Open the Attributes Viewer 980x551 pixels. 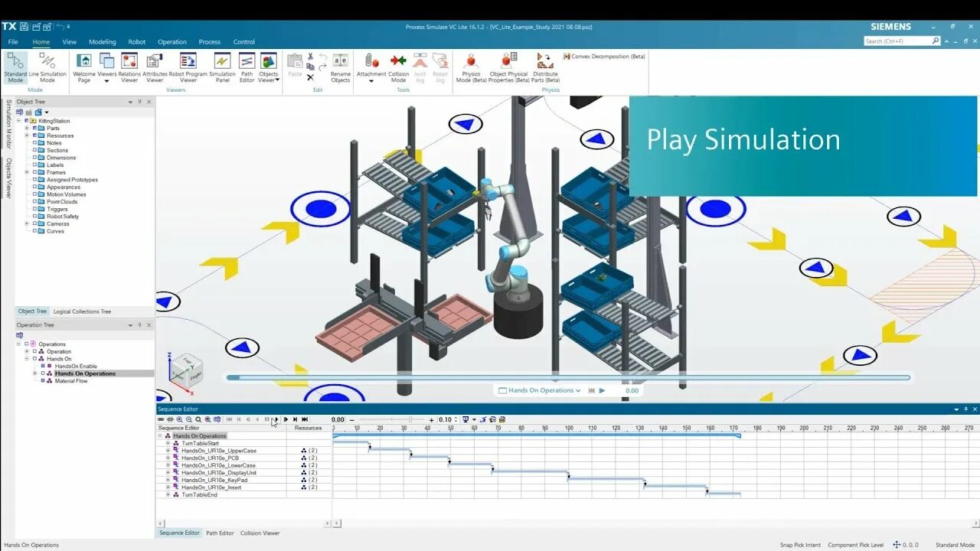point(155,67)
